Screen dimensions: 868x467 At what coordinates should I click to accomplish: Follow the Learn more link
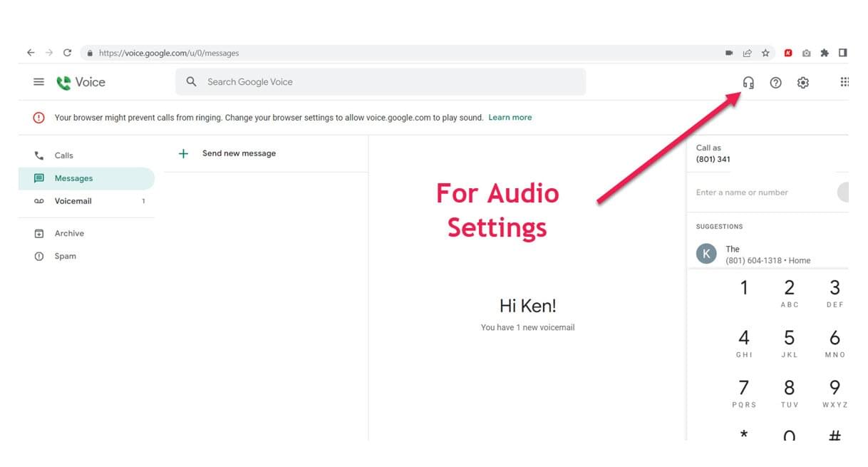coord(510,118)
